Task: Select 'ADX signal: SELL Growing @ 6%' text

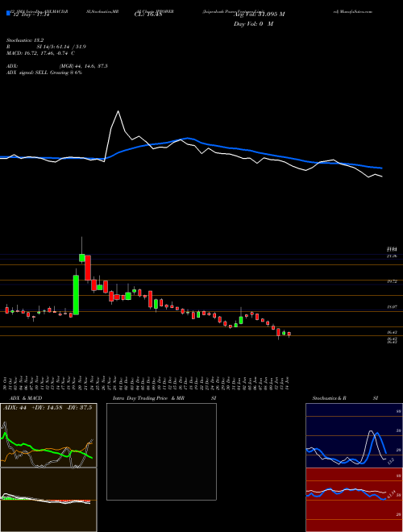Action: [x=44, y=73]
